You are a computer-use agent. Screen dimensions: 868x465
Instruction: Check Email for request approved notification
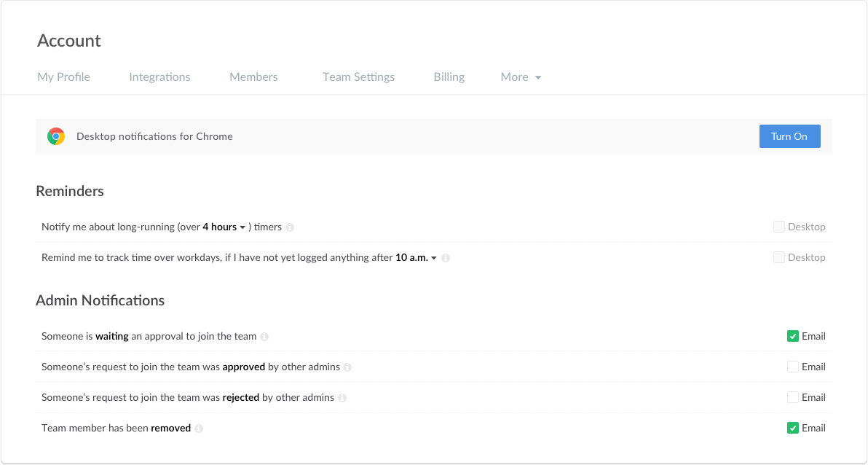click(x=793, y=367)
